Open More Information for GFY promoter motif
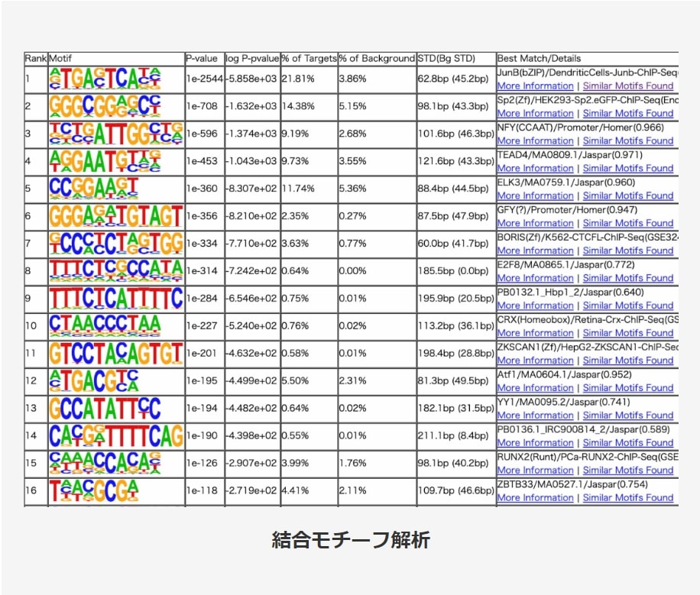Image resolution: width=700 pixels, height=595 pixels. 535,223
